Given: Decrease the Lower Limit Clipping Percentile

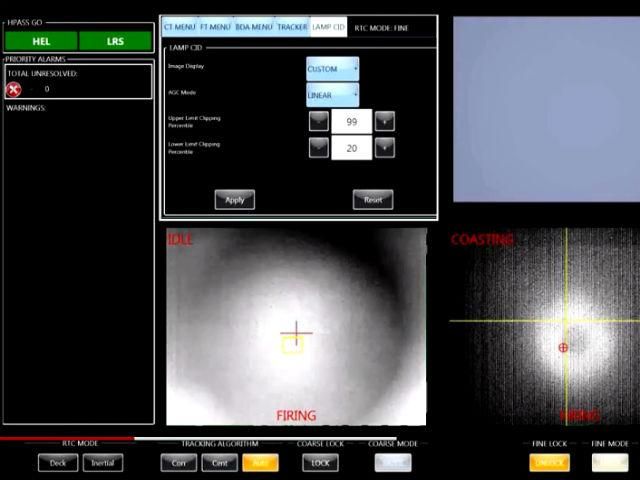Looking at the screenshot, I should point(318,147).
